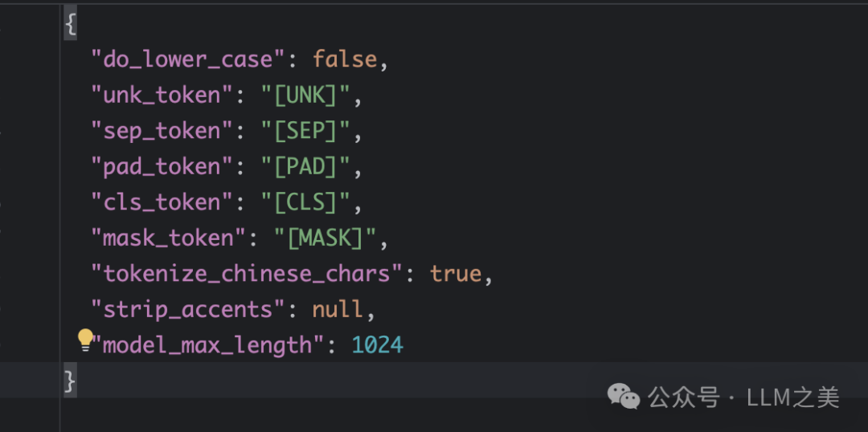Click the yellow lightbulb quick-fix icon
Image resolution: width=868 pixels, height=432 pixels.
coord(85,340)
